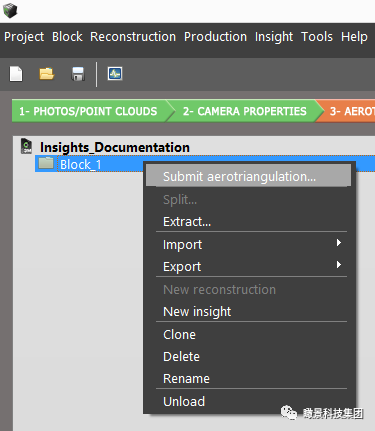Open the job monitoring waveform icon
The width and height of the screenshot is (375, 431).
coord(115,74)
